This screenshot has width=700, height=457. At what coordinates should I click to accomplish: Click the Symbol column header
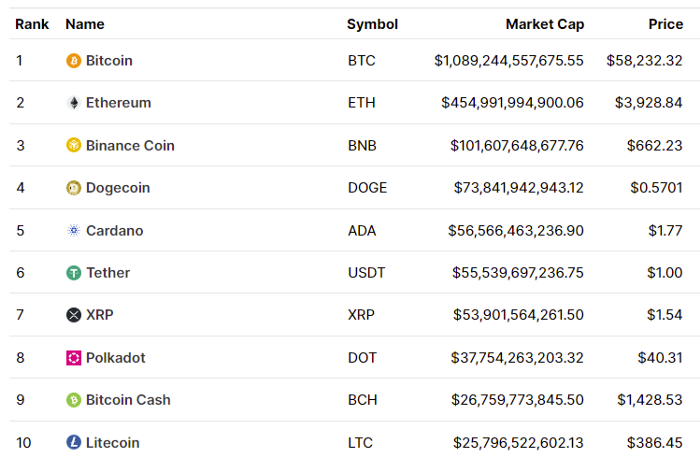pos(372,24)
